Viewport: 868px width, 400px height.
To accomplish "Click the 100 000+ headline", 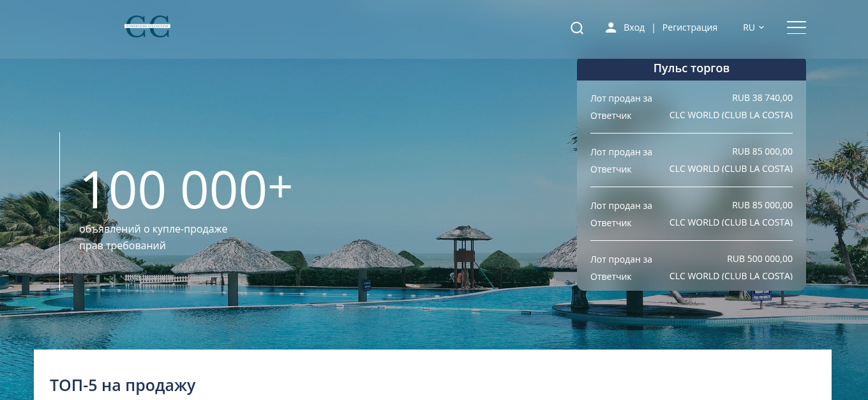I will pos(186,190).
